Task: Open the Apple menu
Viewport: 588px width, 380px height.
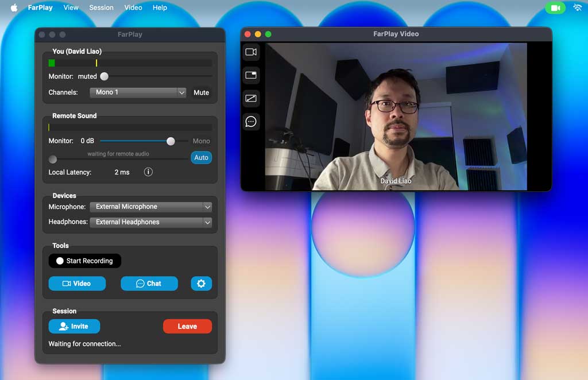Action: coord(14,8)
